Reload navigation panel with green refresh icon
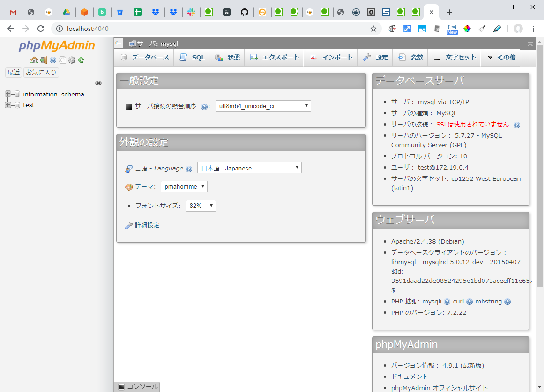The image size is (544, 392). tap(81, 60)
